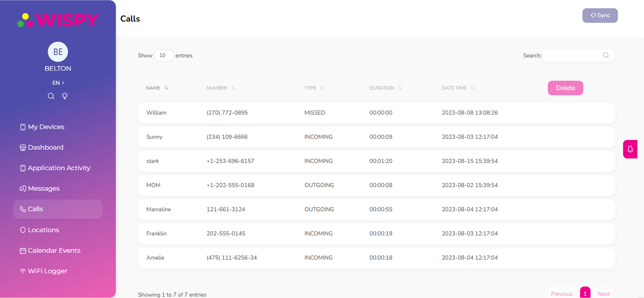Screen dimensions: 644x298
Task: Focus the Search input field
Action: tap(578, 55)
